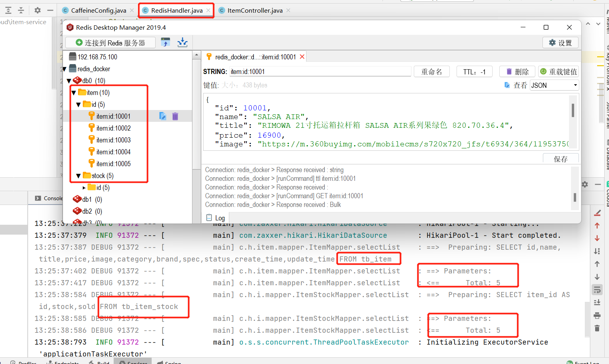Switch to RedisHandler.java editor tab
The width and height of the screenshot is (609, 364).
click(177, 10)
